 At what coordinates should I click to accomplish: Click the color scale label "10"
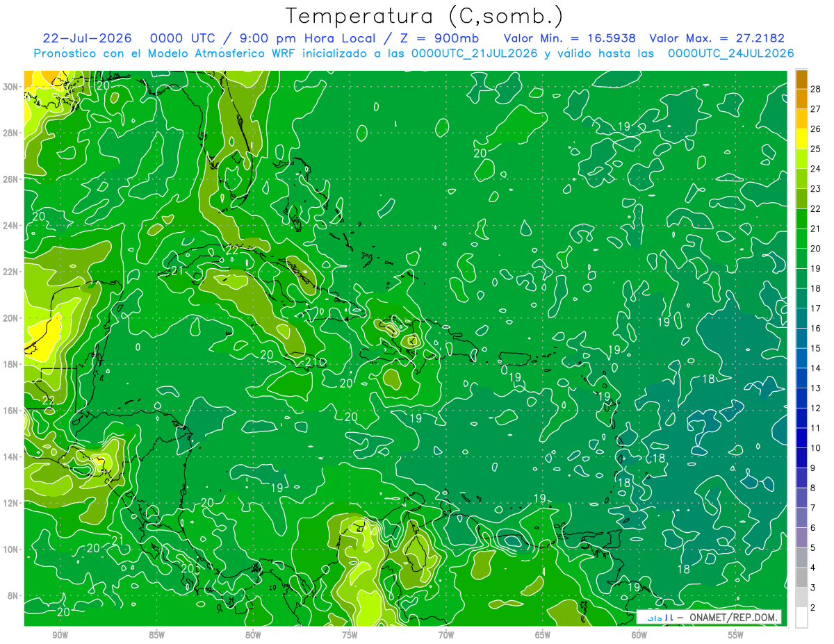(x=817, y=448)
